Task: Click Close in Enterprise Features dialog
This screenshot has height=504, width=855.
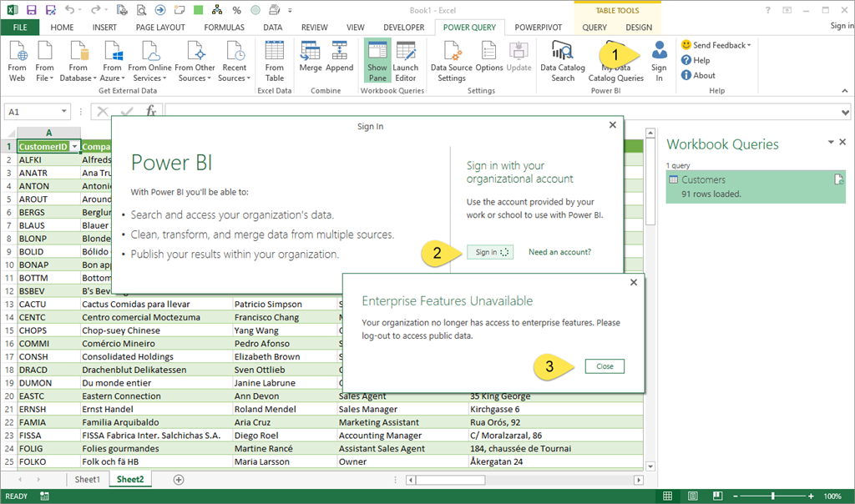Action: coord(605,366)
